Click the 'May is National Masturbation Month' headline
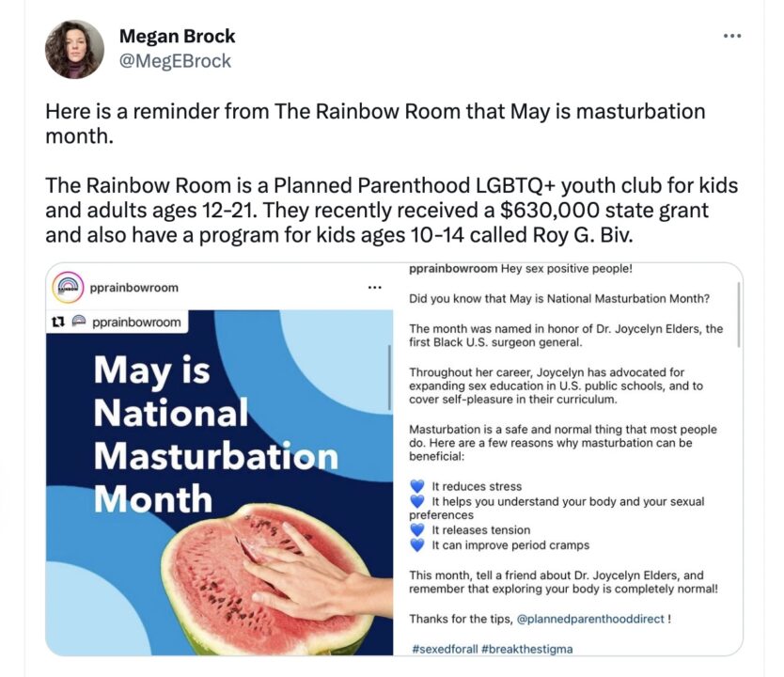Image resolution: width=784 pixels, height=677 pixels. [x=214, y=434]
